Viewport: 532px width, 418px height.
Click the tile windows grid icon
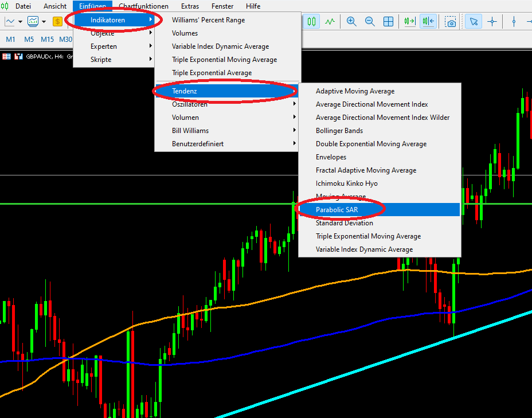click(388, 22)
